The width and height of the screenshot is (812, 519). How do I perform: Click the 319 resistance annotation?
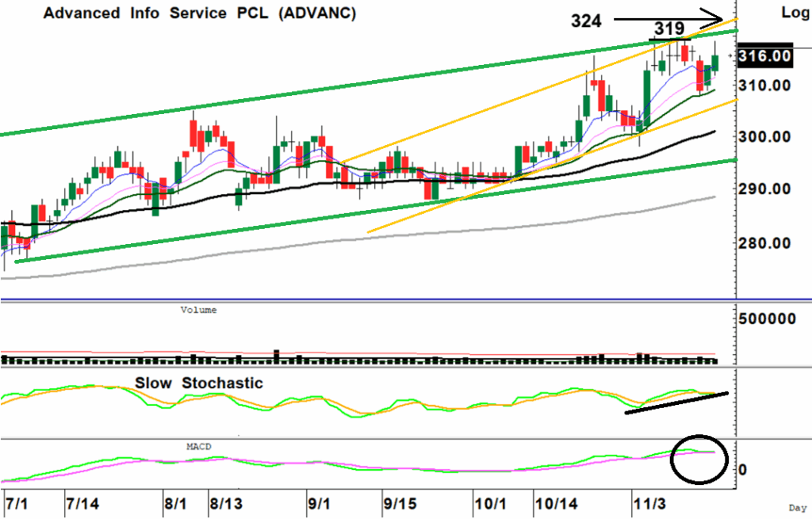coord(669,29)
